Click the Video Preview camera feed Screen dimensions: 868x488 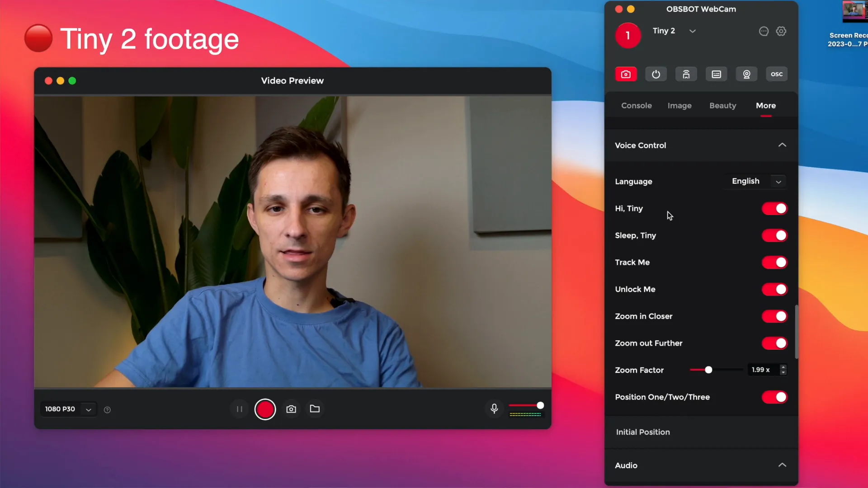tap(292, 242)
